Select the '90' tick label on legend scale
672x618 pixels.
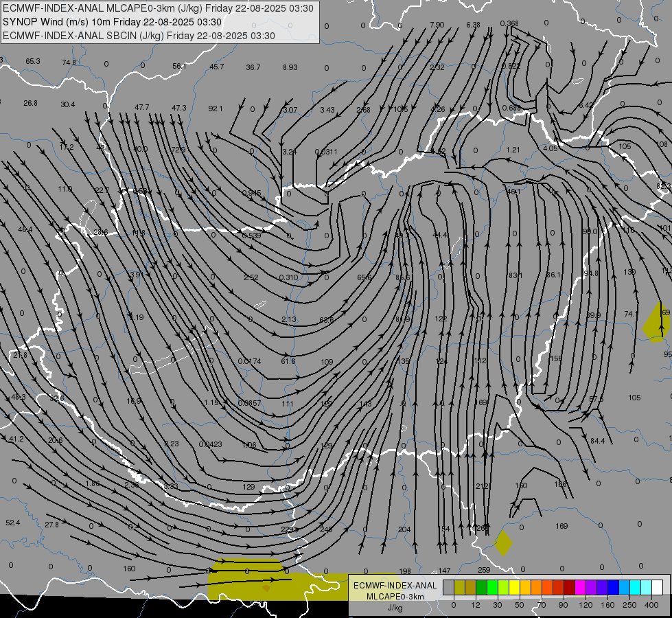pos(563,605)
